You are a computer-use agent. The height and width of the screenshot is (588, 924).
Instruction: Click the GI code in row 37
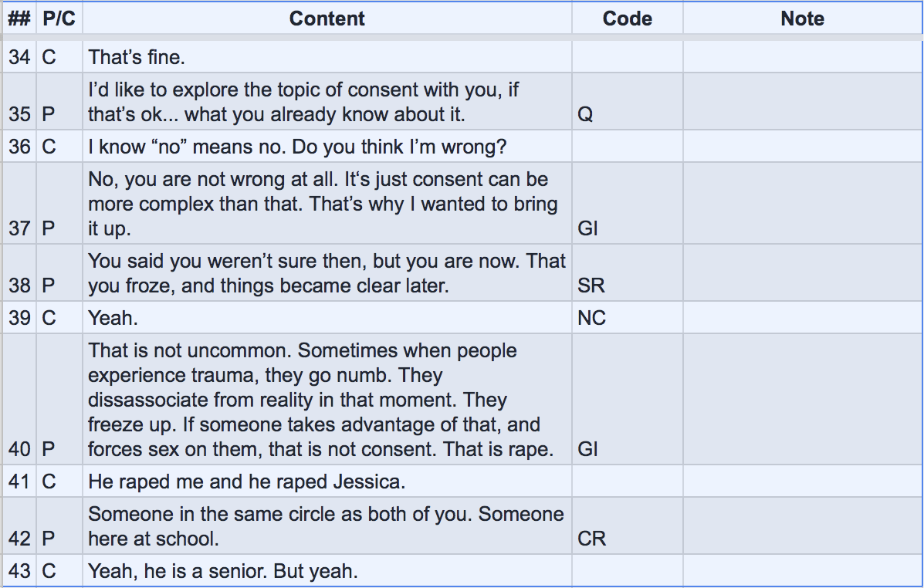click(x=587, y=228)
